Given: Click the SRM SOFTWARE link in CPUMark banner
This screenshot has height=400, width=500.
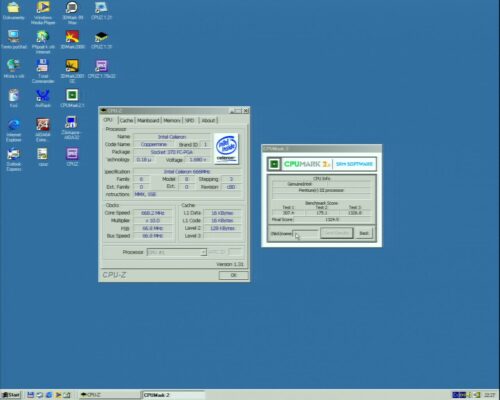Looking at the screenshot, I should pos(354,164).
